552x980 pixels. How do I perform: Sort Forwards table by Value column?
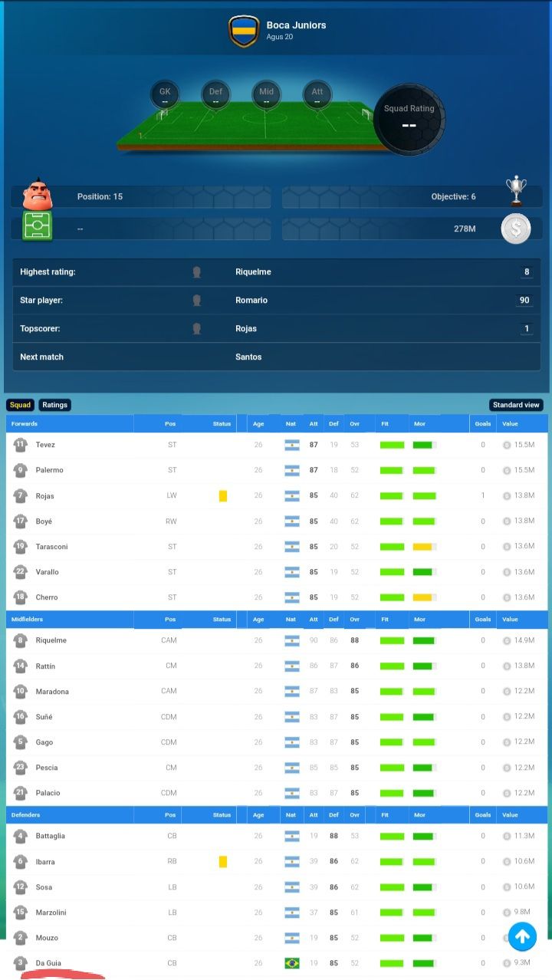point(510,423)
